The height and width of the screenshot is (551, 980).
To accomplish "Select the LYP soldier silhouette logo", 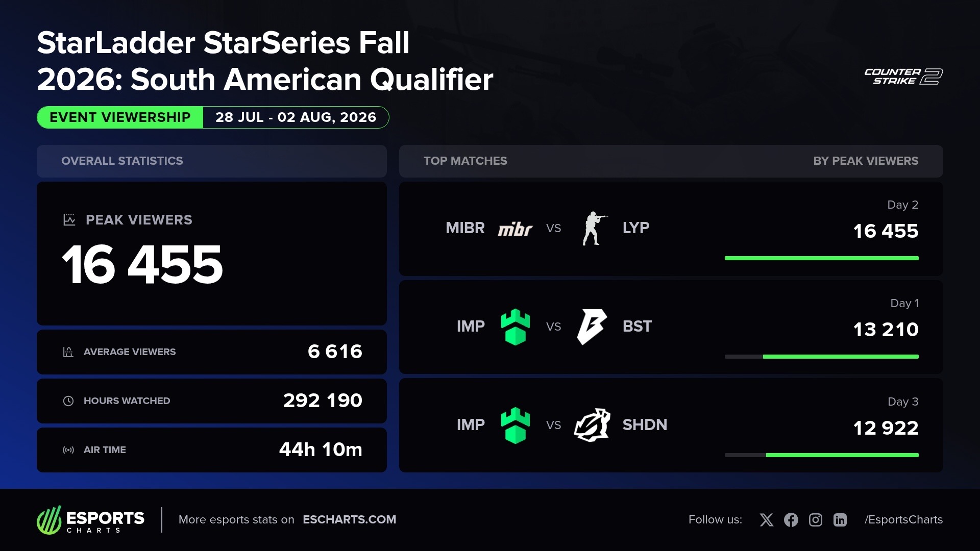I will [x=593, y=228].
